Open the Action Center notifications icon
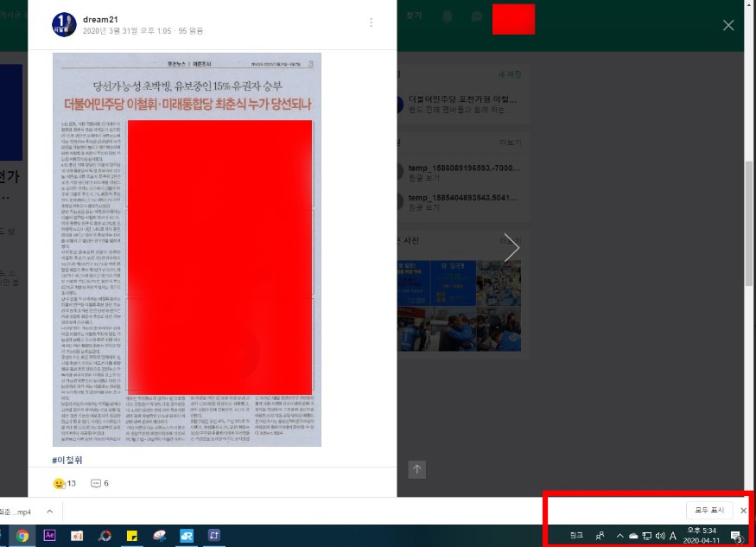The height and width of the screenshot is (547, 756). [x=736, y=536]
